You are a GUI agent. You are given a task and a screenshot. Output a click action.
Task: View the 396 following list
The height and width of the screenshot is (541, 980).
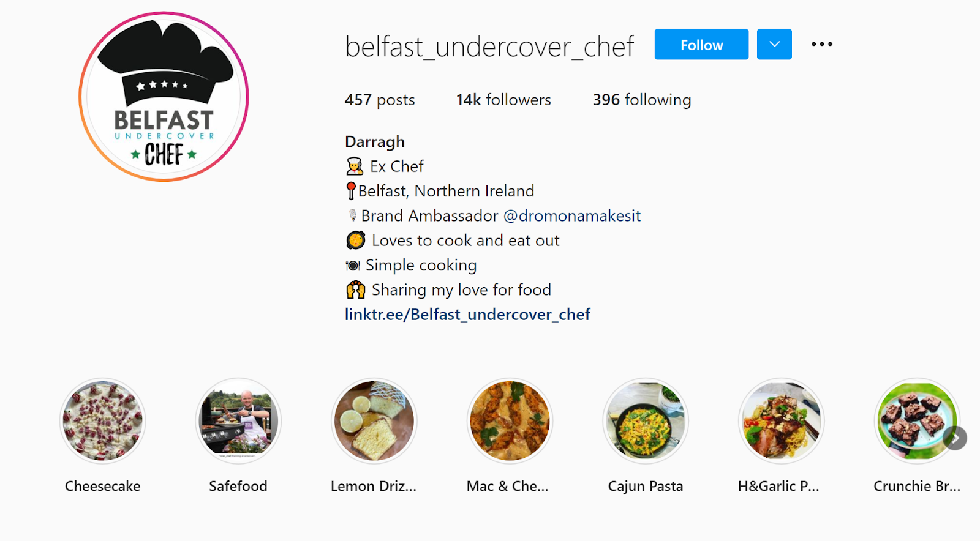tap(642, 100)
